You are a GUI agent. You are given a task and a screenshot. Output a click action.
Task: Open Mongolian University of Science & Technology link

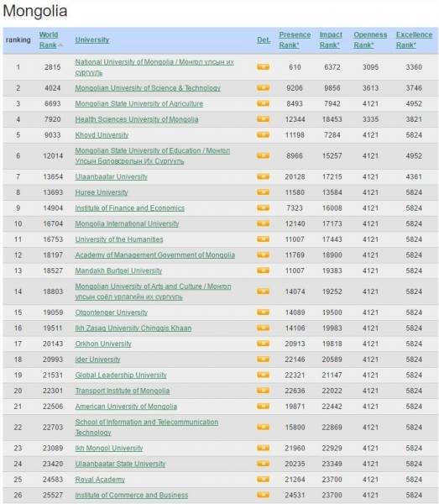tap(148, 88)
